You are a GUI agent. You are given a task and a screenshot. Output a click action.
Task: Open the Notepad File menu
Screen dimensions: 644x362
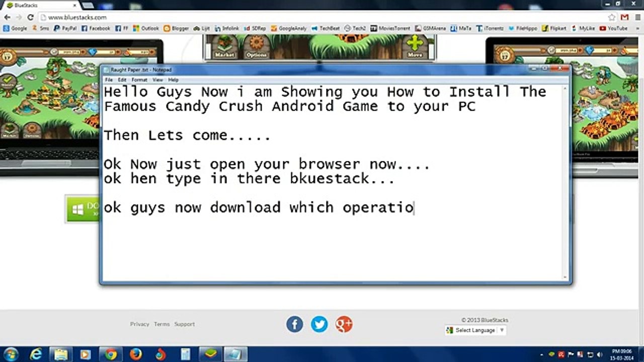[x=109, y=80]
